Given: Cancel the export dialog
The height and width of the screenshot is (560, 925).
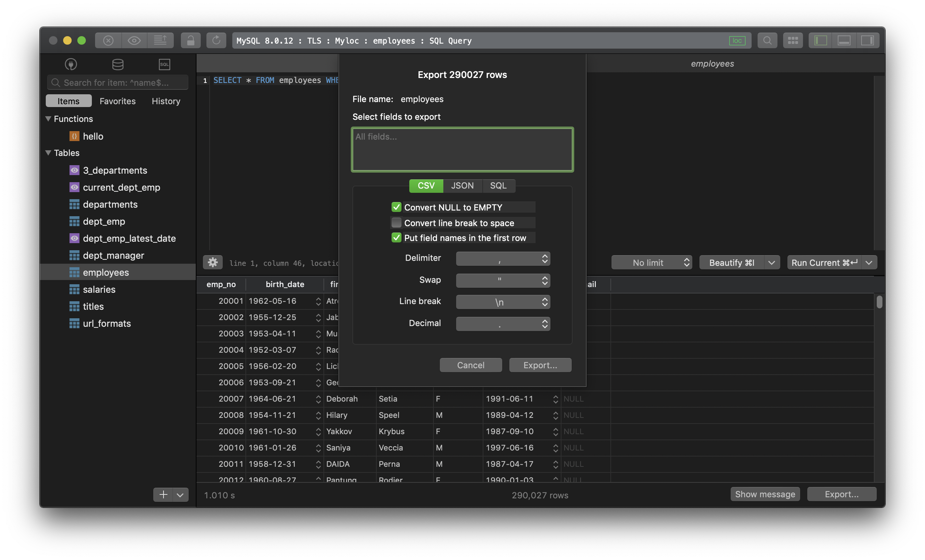Looking at the screenshot, I should coord(470,365).
